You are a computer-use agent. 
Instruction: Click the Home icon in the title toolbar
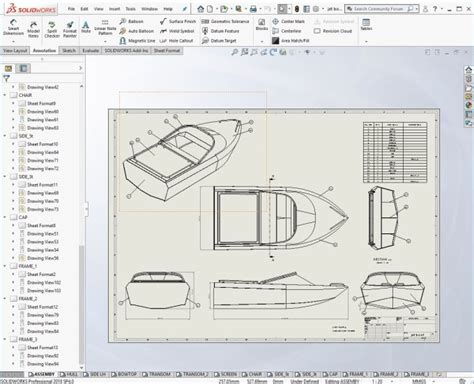click(200, 9)
